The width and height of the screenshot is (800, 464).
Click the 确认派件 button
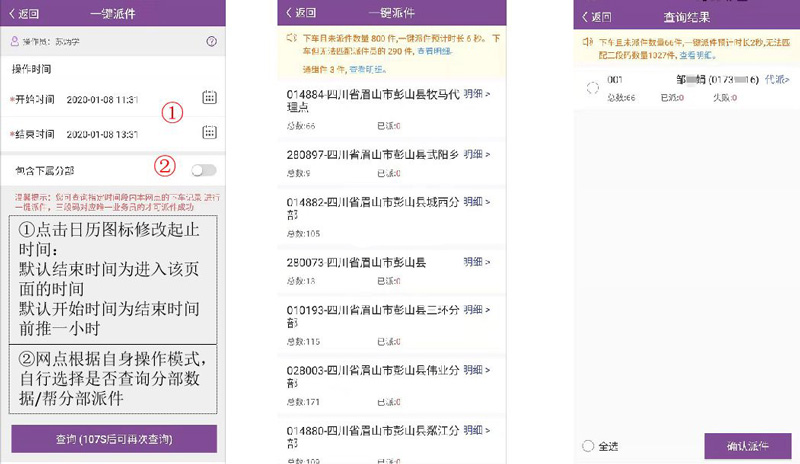(747, 446)
